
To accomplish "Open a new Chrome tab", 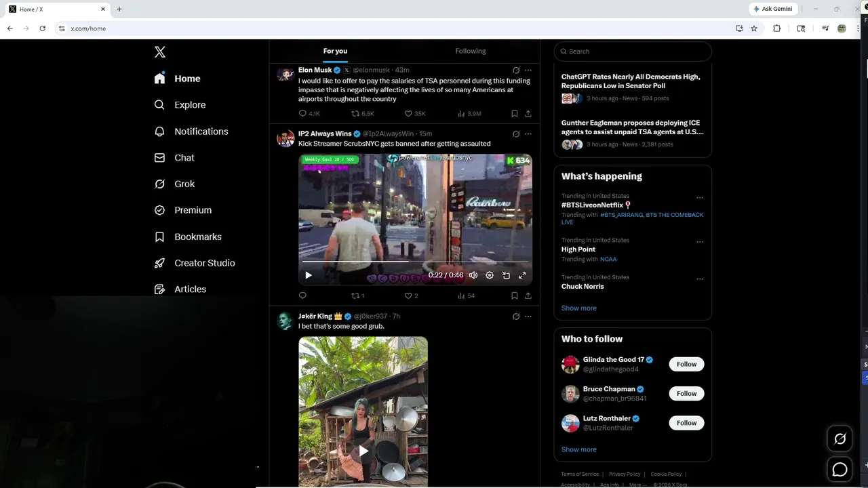I will pos(119,9).
